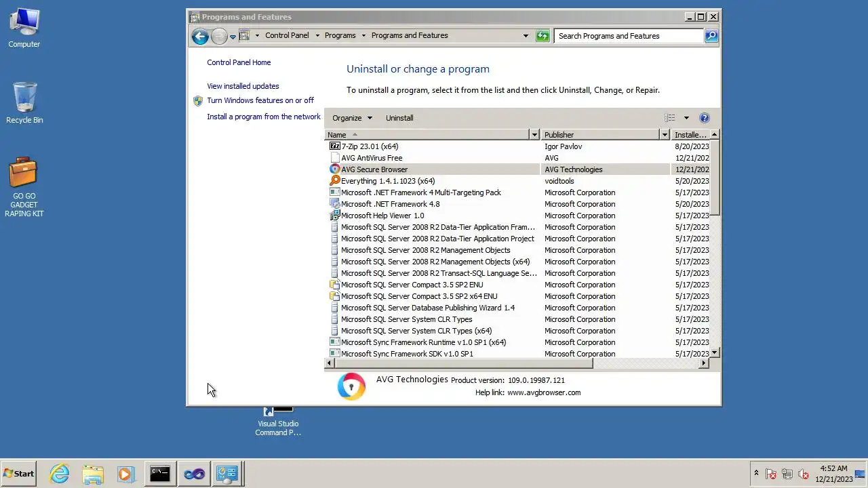The height and width of the screenshot is (488, 868).
Task: Select Microsoft Sync Framework Runtime v1.0 SP1 icon
Action: click(x=334, y=342)
